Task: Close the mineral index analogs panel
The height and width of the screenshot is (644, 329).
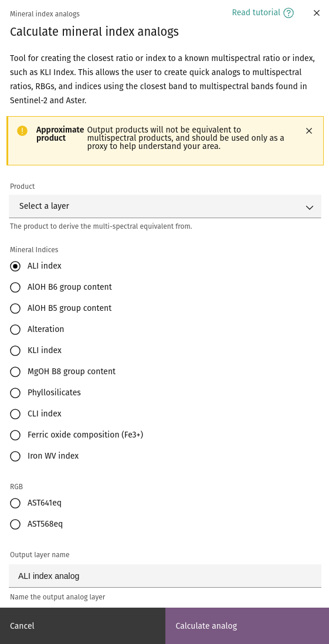Action: click(317, 13)
